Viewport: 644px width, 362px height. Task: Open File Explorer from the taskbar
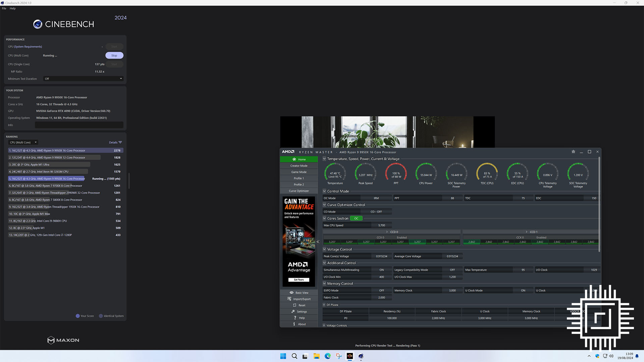point(316,356)
